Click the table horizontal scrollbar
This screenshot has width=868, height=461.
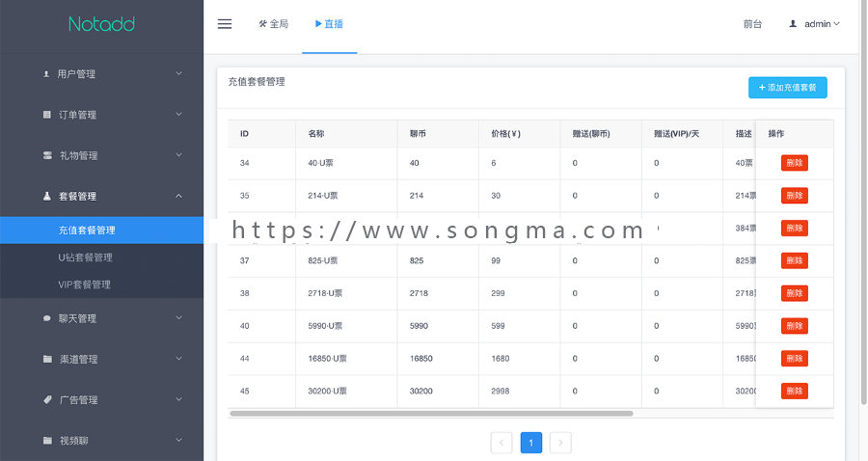point(431,414)
